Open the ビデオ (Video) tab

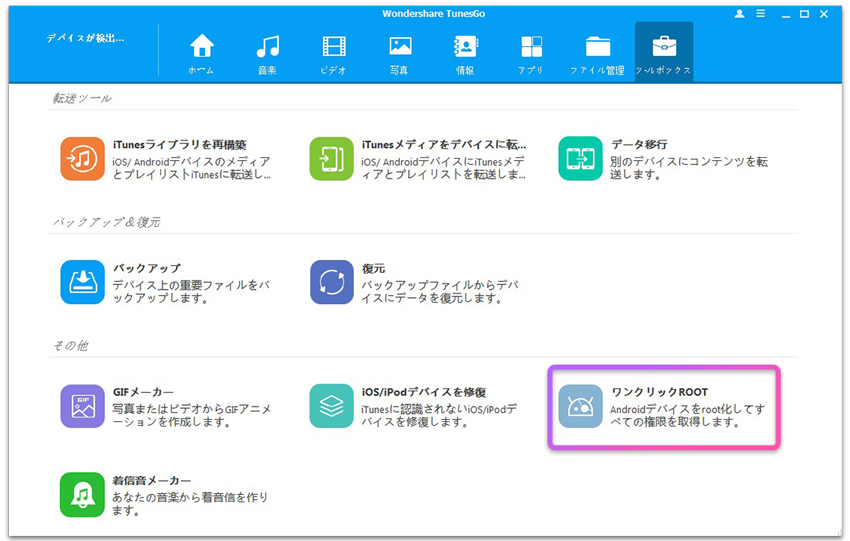tap(333, 53)
